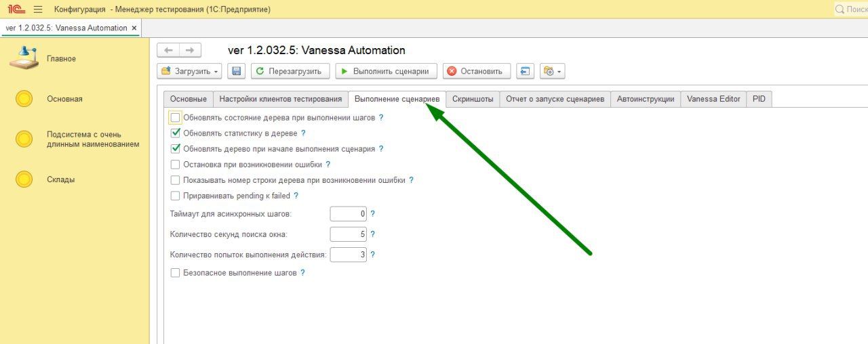This screenshot has width=868, height=344.
Task: Click the window toggle icon after Остановить
Action: (525, 71)
